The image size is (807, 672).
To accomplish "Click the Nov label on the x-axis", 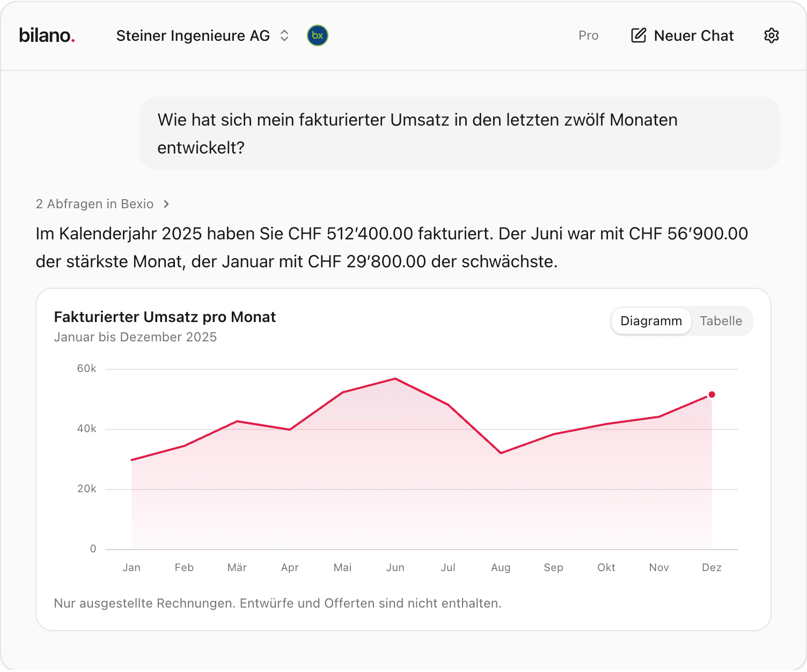I will click(x=659, y=567).
